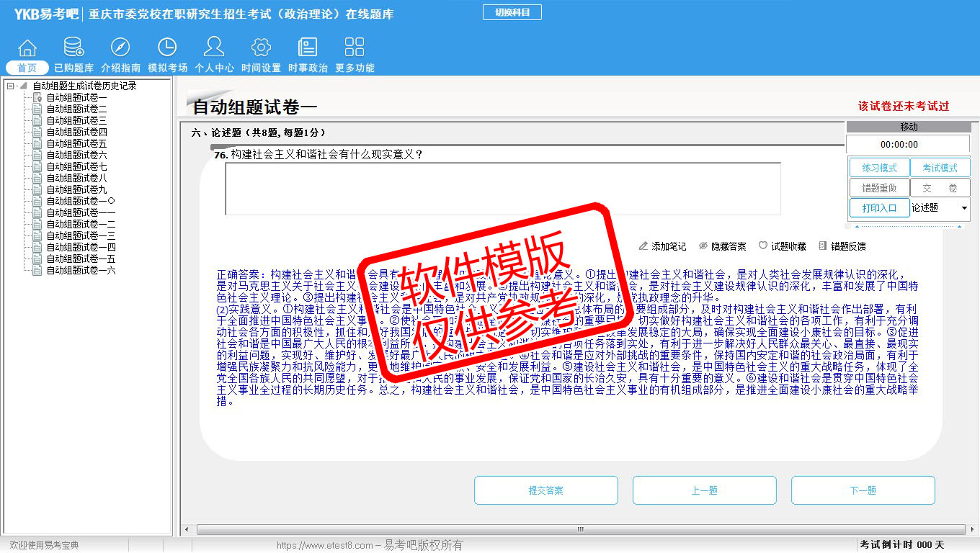Viewport: 980px width, 553px height.
Task: Select 自动组题试卷一六 in the tree
Action: pyautogui.click(x=81, y=270)
